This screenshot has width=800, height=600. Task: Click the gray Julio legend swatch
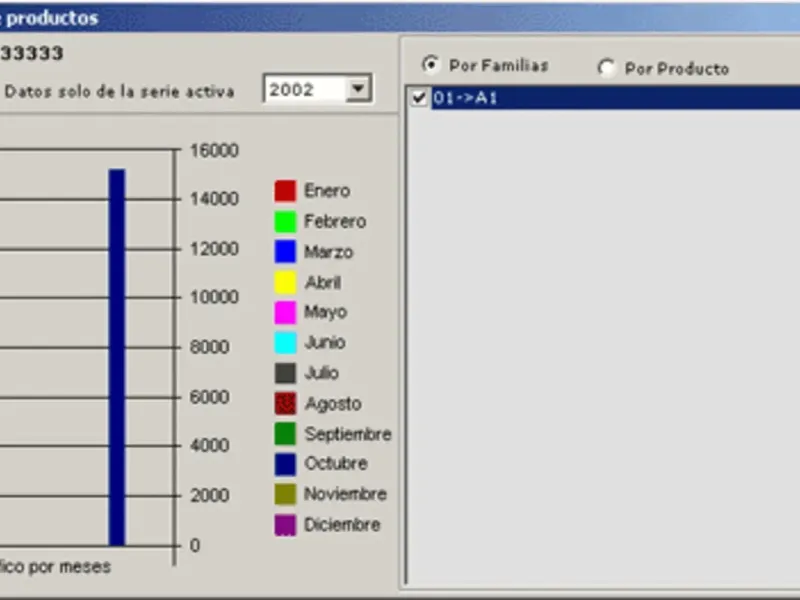[285, 373]
